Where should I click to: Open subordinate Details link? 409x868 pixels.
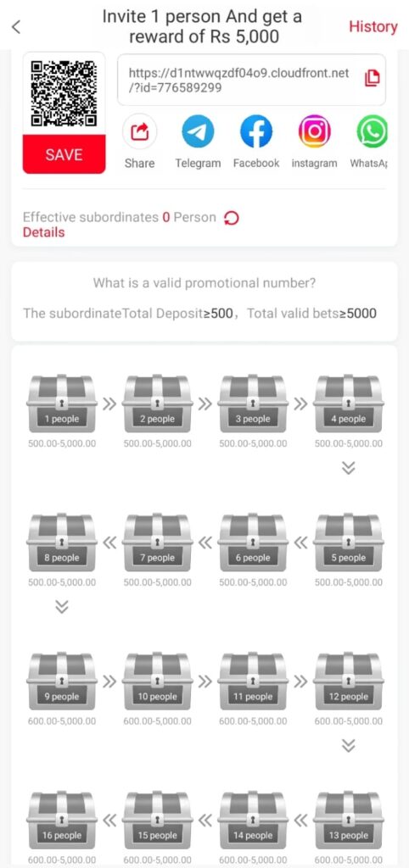44,232
